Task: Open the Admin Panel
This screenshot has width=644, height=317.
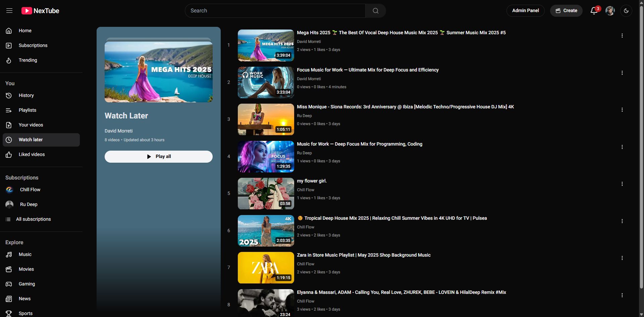Action: [525, 11]
